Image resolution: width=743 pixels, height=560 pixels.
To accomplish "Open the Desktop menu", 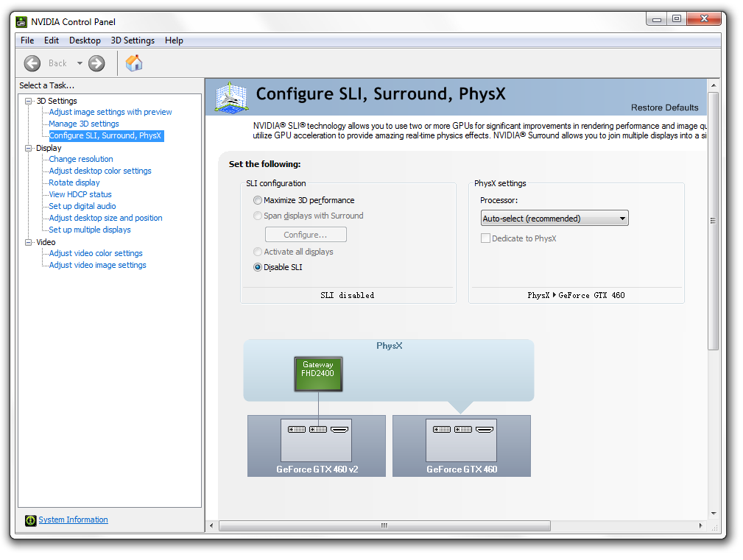I will 85,40.
